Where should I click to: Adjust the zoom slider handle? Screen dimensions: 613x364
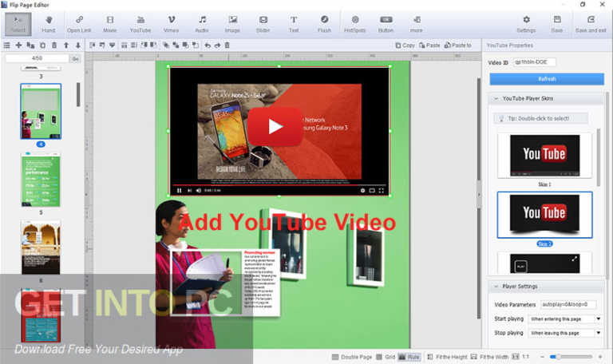pyautogui.click(x=558, y=357)
